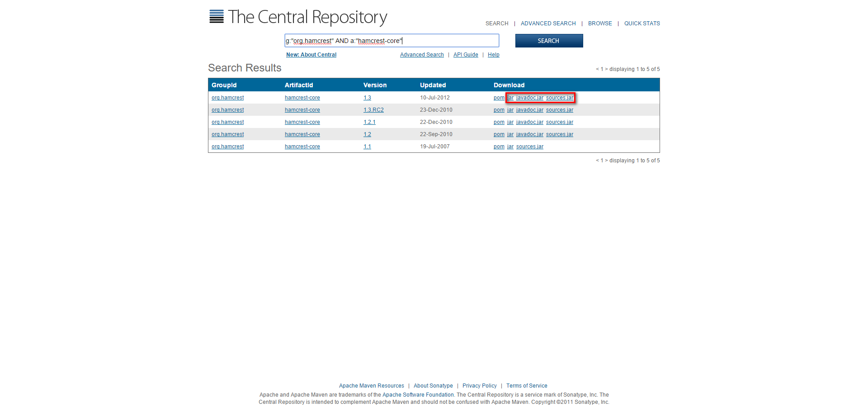Image resolution: width=868 pixels, height=412 pixels.
Task: Download pom for version 1.3.RC2
Action: [x=499, y=110]
